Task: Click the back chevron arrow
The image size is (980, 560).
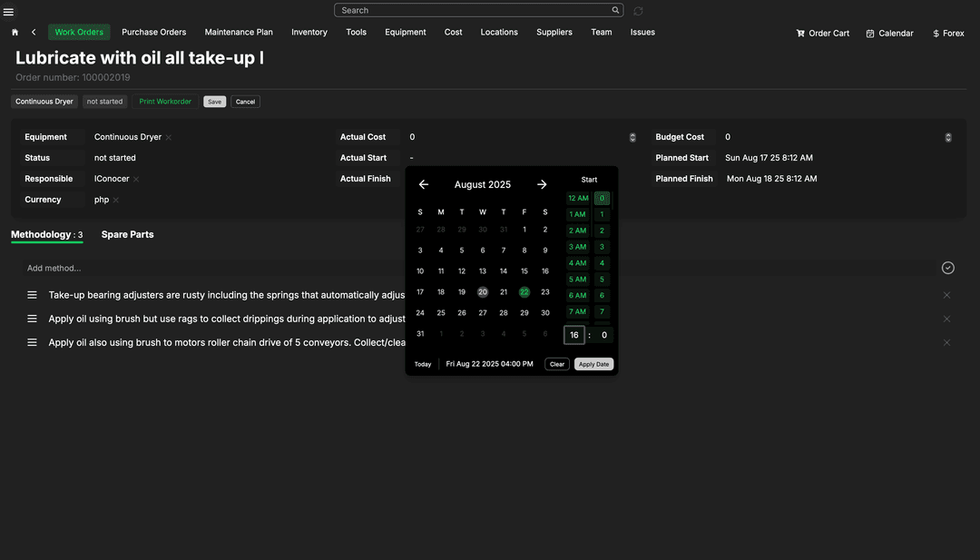Action: coord(34,32)
